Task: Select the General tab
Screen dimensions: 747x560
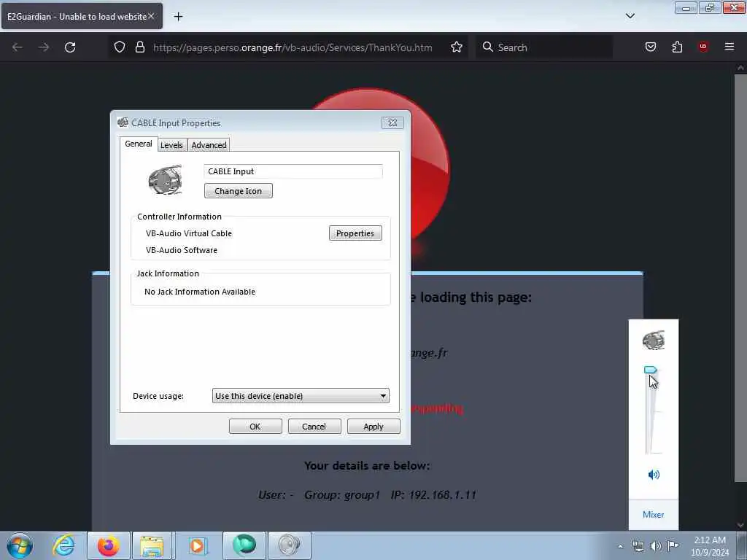Action: point(139,144)
